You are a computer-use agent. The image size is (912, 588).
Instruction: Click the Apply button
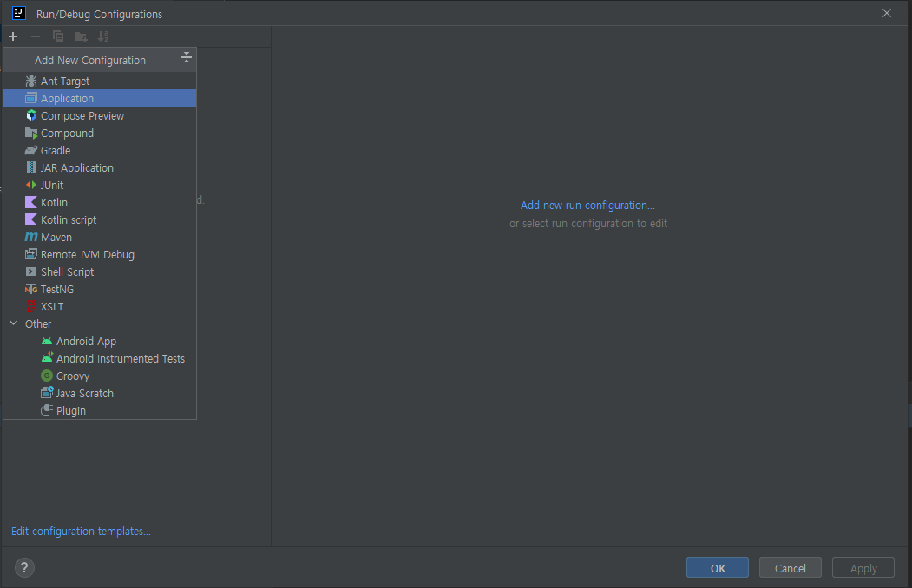(x=863, y=568)
